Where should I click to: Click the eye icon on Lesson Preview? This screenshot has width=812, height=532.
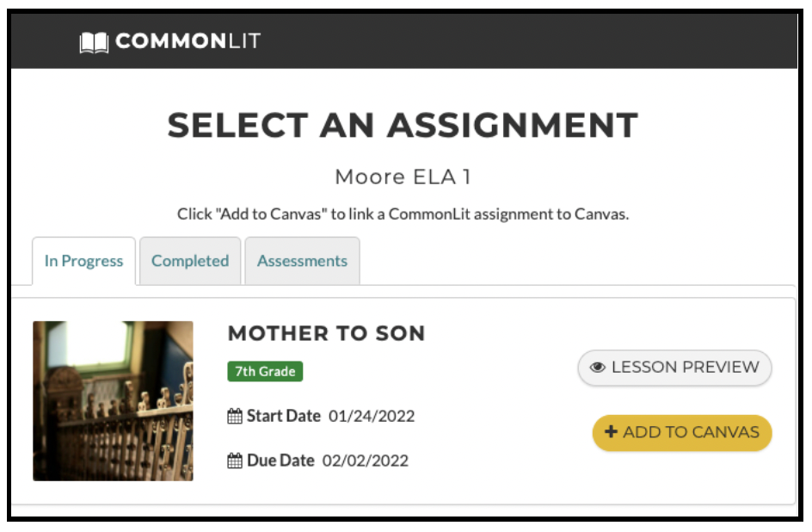point(598,368)
